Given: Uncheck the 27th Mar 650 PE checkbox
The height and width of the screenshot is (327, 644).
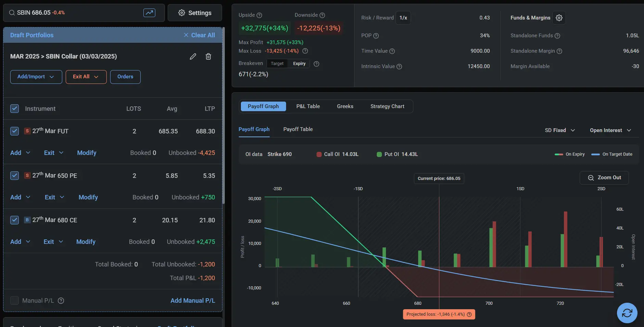Looking at the screenshot, I should pyautogui.click(x=14, y=175).
